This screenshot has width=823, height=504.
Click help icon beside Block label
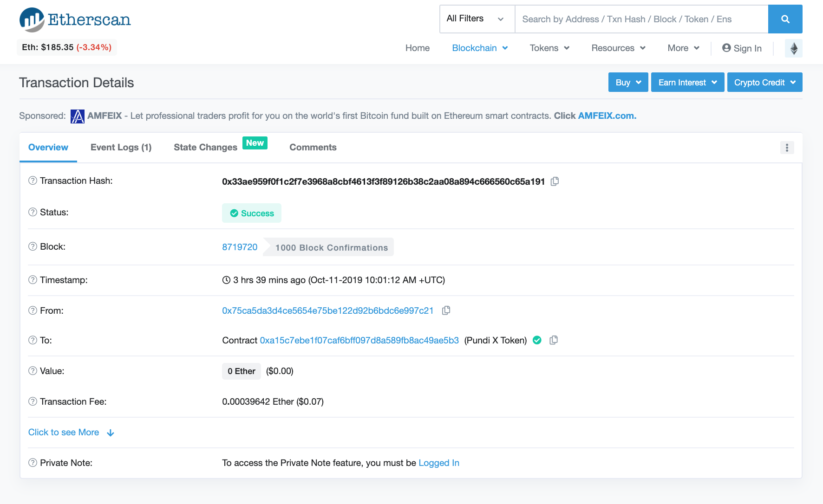[x=33, y=246]
